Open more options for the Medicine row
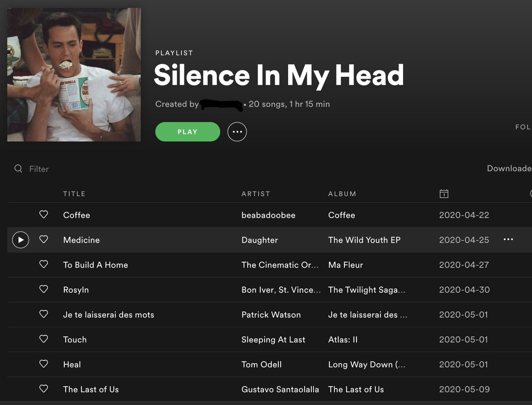 pyautogui.click(x=508, y=240)
